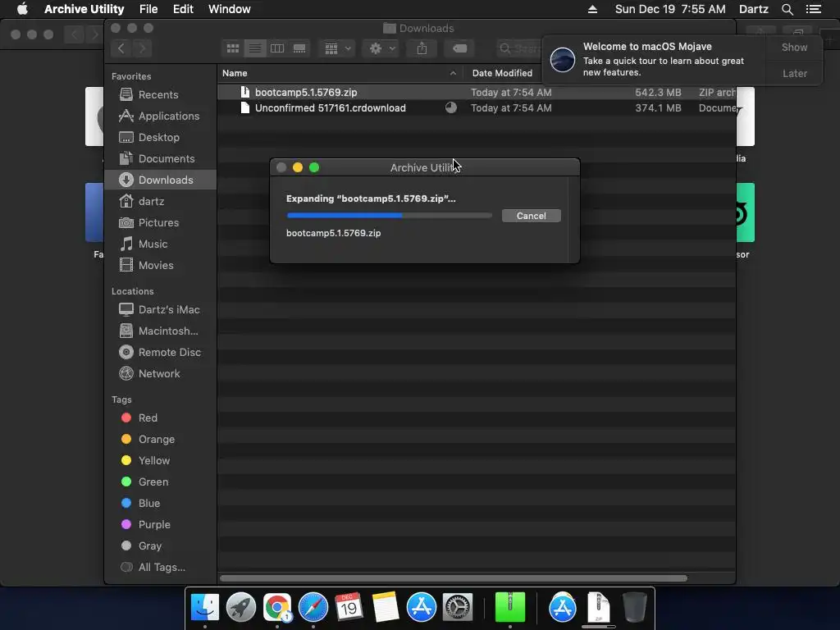Click the Edit Tags toolbar icon
Viewport: 840px width, 630px height.
coord(459,48)
